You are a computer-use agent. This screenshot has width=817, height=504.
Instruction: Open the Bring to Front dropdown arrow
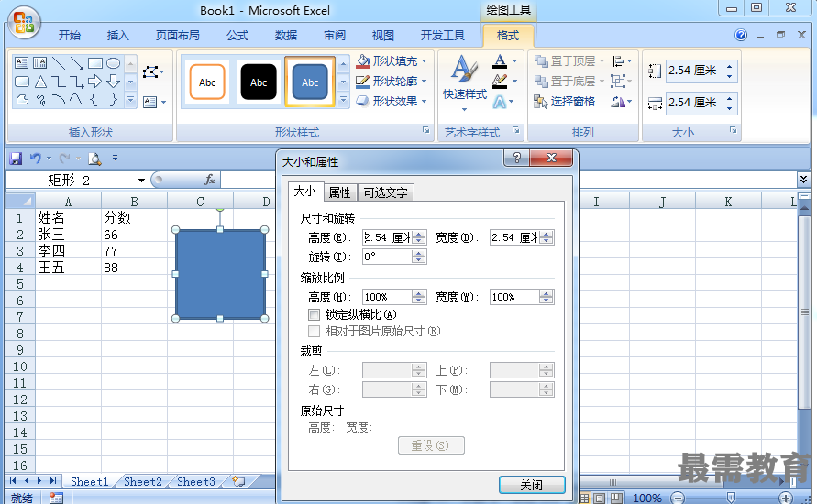(x=602, y=61)
